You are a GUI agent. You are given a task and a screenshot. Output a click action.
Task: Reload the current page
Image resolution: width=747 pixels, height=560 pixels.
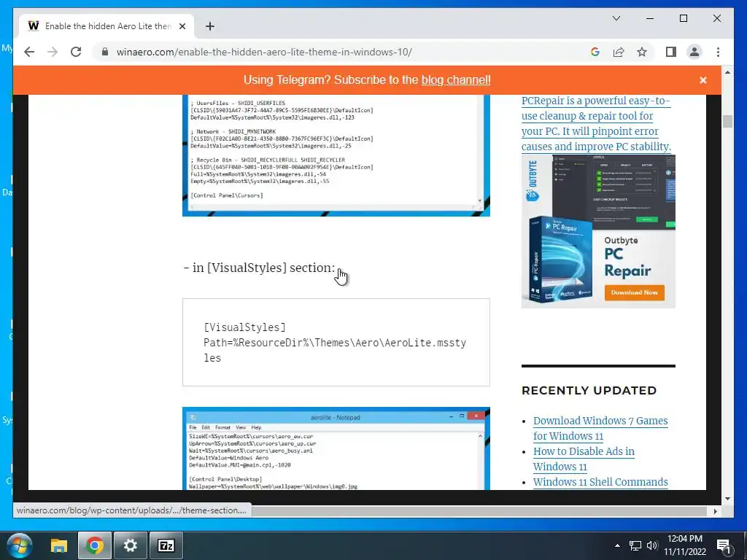click(x=76, y=52)
